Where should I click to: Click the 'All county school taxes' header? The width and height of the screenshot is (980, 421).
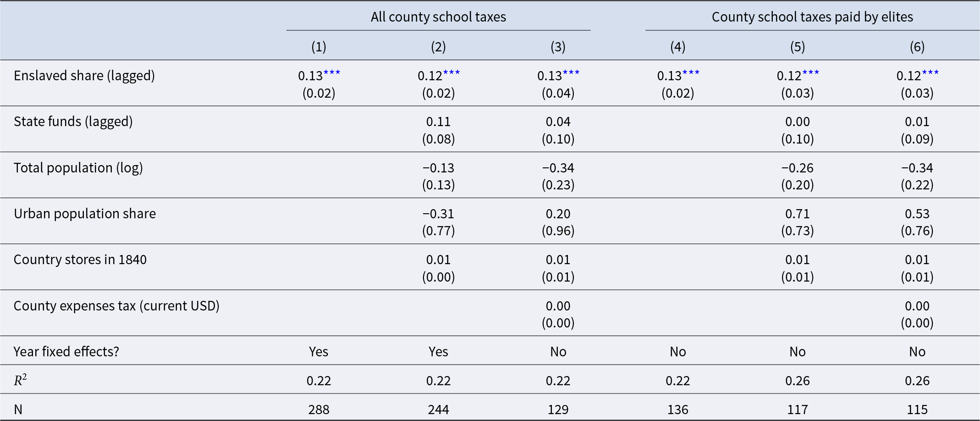[438, 17]
